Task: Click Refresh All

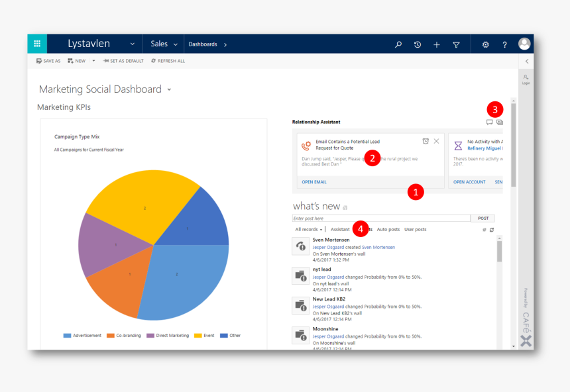Action: (168, 61)
